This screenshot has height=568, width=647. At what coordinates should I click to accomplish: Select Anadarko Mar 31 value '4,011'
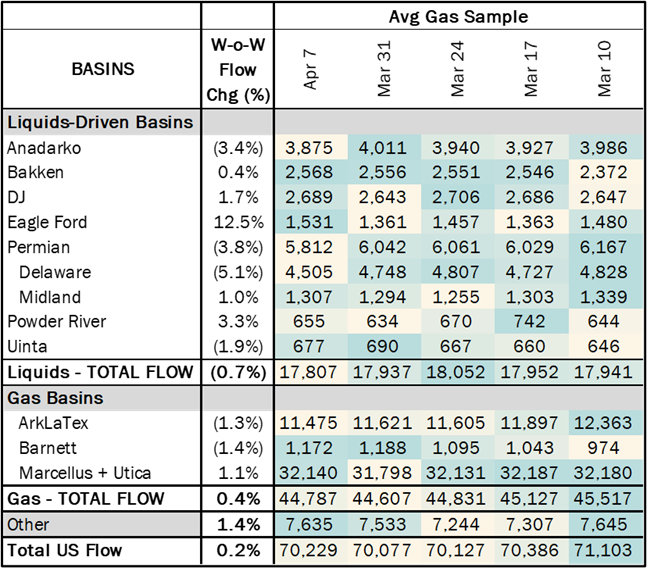tap(383, 148)
